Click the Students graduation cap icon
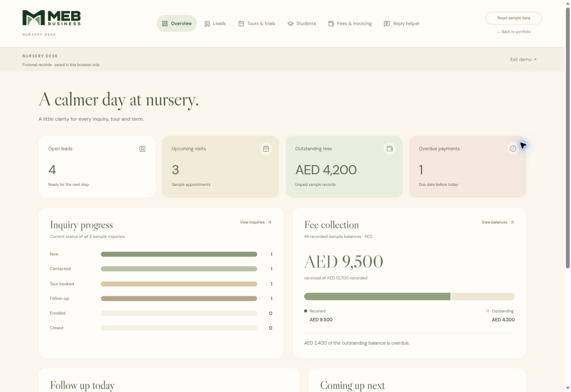The image size is (571, 392). [x=290, y=24]
